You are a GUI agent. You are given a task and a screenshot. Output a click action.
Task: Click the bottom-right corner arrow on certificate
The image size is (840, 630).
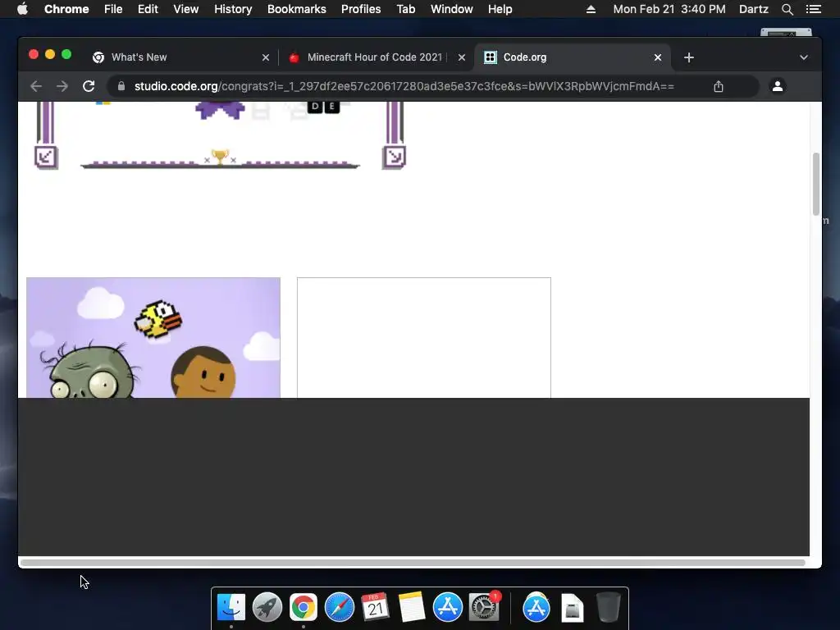pos(395,157)
